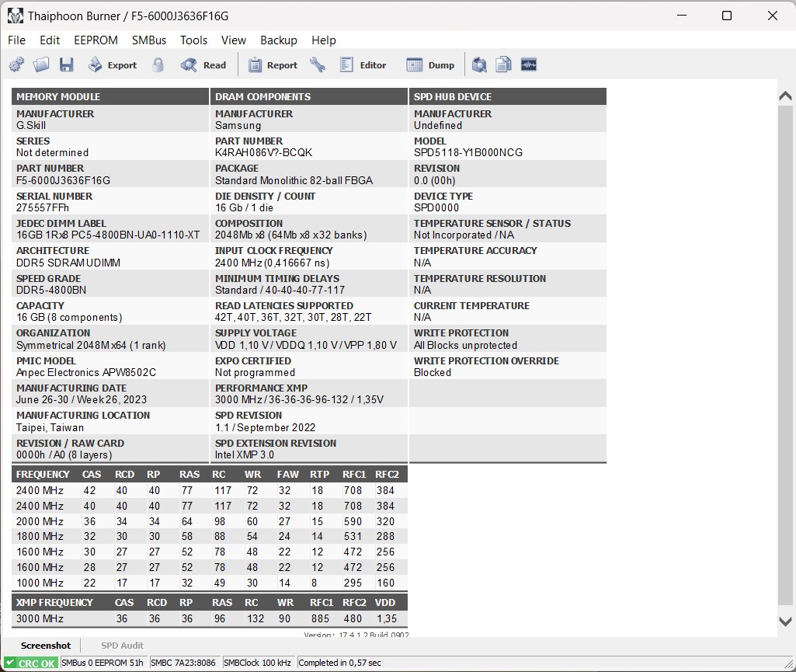The image size is (796, 672).
Task: Open the EEPROM menu
Action: tap(96, 40)
